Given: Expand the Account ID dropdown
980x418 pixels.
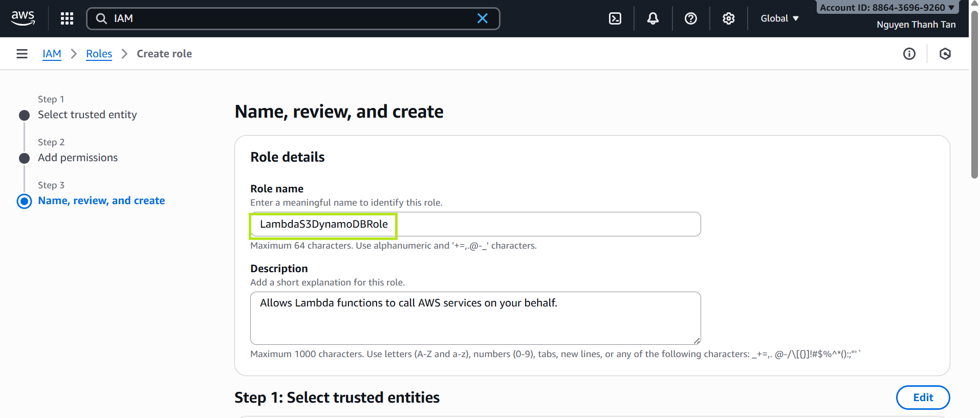Looking at the screenshot, I should point(887,8).
